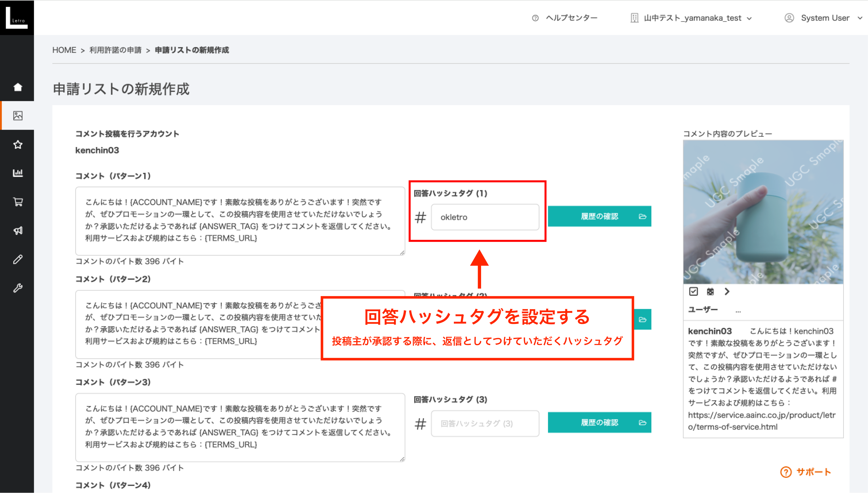This screenshot has width=868, height=493.
Task: Open the bar chart analytics icon
Action: point(18,173)
